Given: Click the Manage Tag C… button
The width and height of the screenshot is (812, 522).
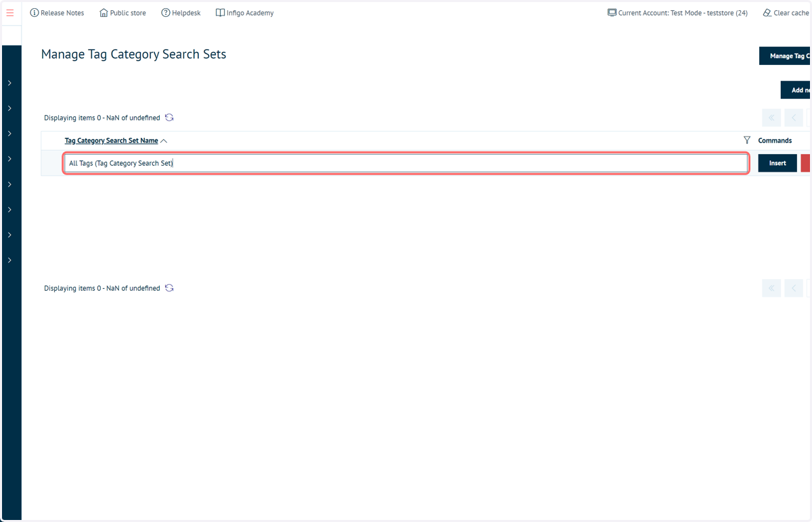Looking at the screenshot, I should pos(785,56).
